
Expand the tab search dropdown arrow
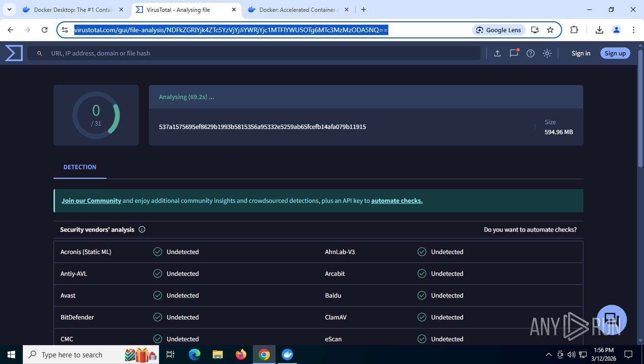pyautogui.click(x=9, y=9)
